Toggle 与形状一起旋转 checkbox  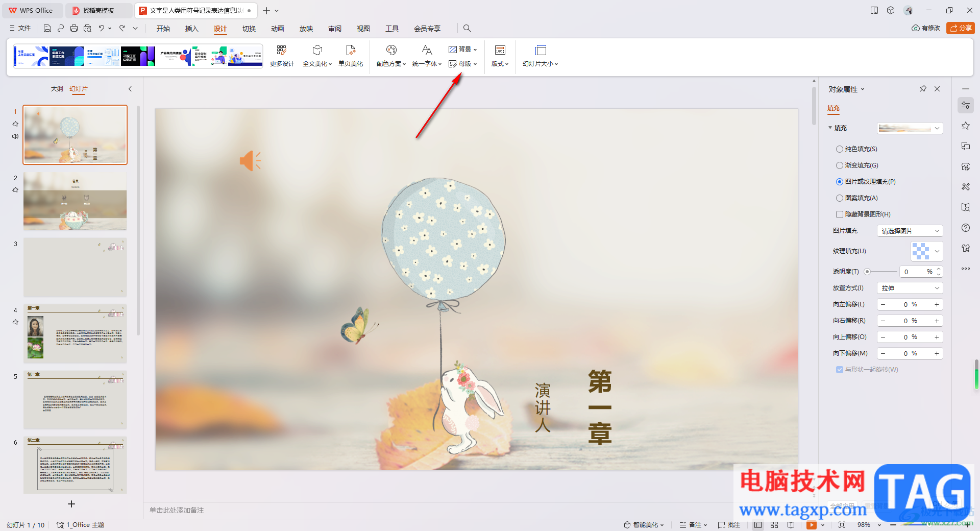click(x=840, y=370)
